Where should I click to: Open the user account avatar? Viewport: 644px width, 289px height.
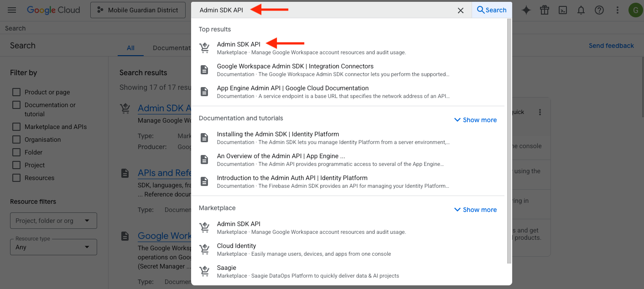coord(634,10)
